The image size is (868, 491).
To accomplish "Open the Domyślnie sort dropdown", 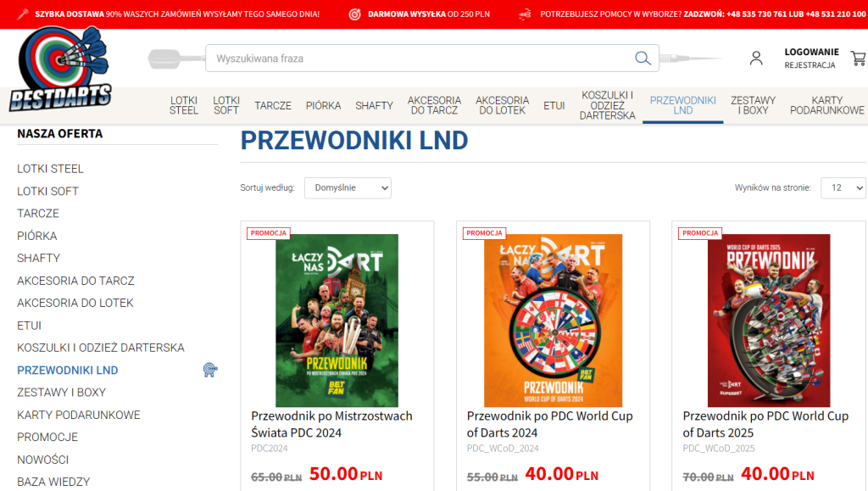I will coord(348,187).
